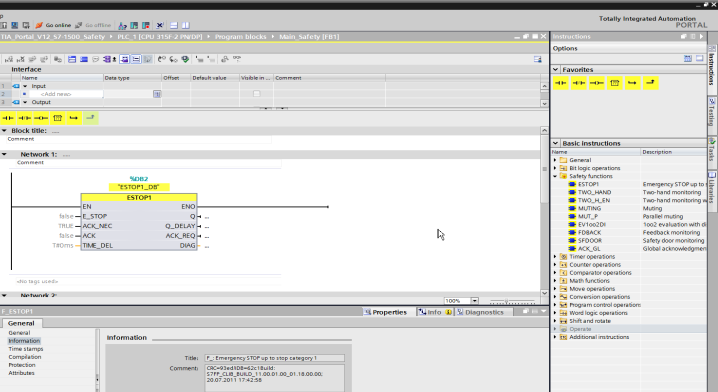Viewport: 718px width, 392px height.
Task: Open the vertical Testing side tab
Action: click(712, 112)
